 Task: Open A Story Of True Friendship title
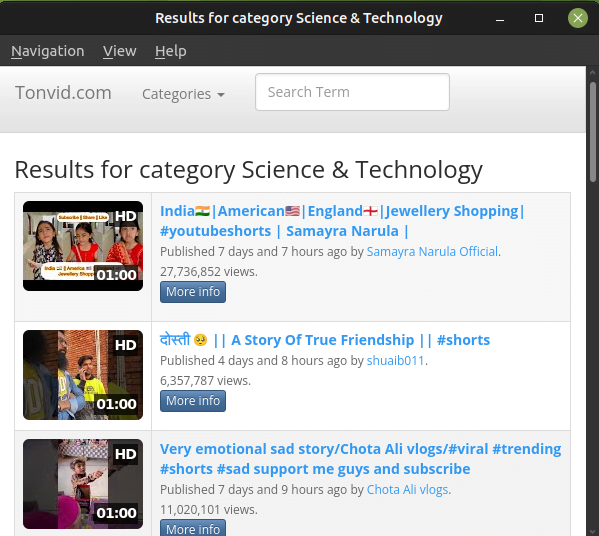pyautogui.click(x=325, y=340)
